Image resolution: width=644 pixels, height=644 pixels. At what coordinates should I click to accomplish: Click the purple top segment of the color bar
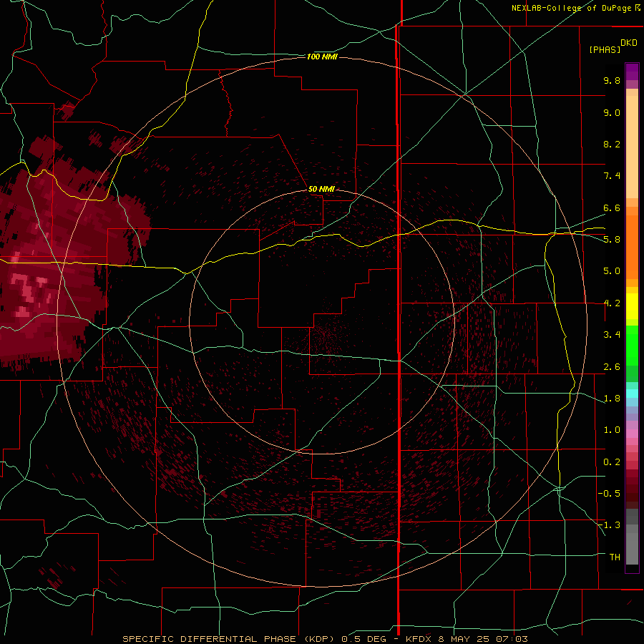pos(632,72)
